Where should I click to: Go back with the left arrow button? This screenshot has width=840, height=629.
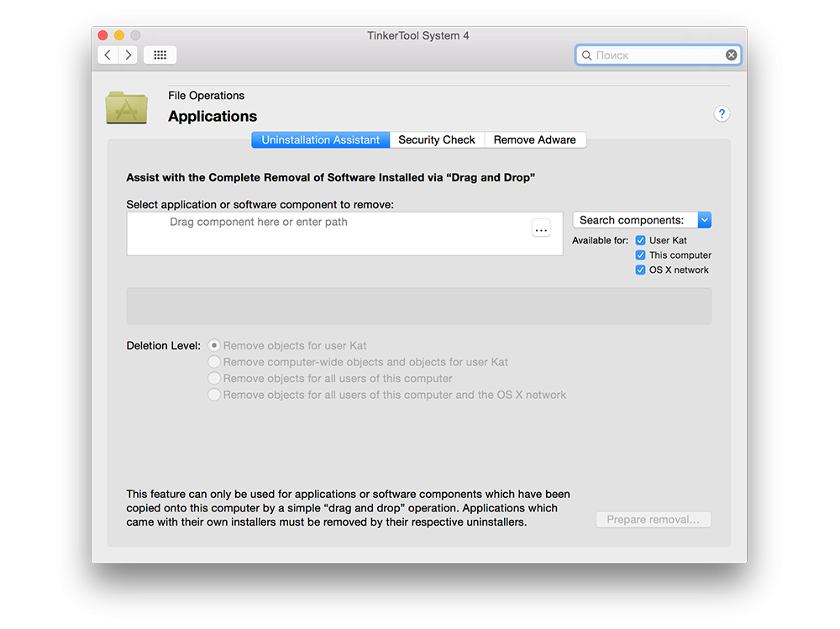point(108,55)
